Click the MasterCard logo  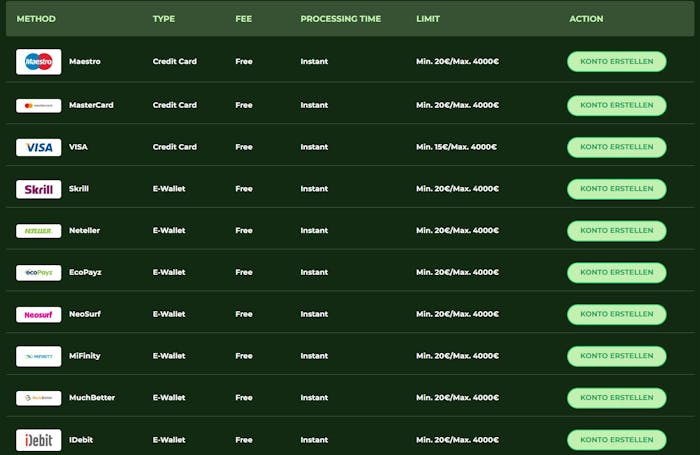pyautogui.click(x=38, y=105)
